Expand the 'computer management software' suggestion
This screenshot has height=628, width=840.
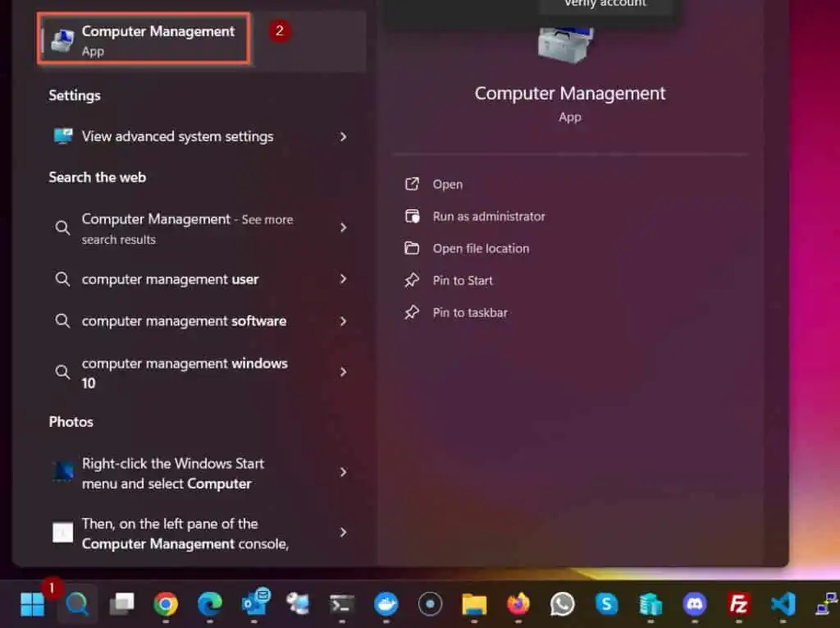pyautogui.click(x=183, y=321)
